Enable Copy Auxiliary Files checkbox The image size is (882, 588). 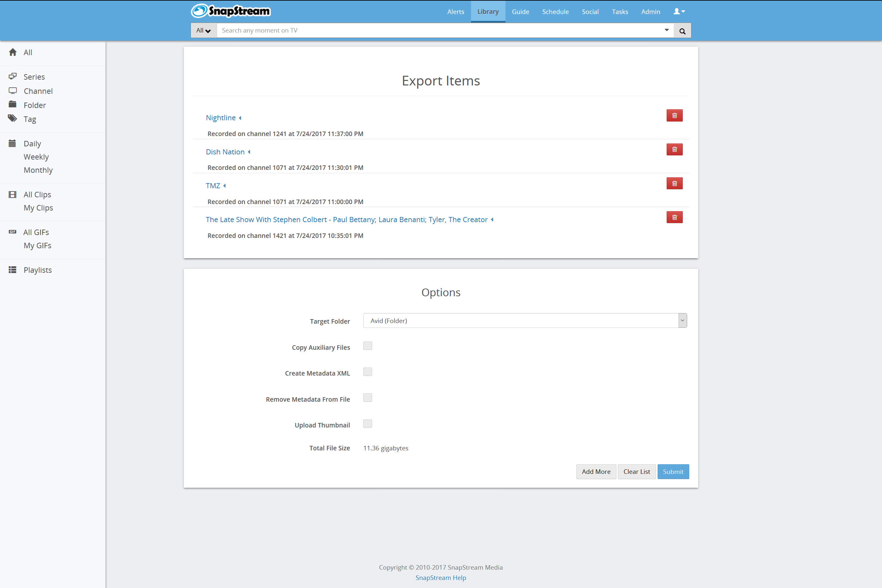coord(367,346)
